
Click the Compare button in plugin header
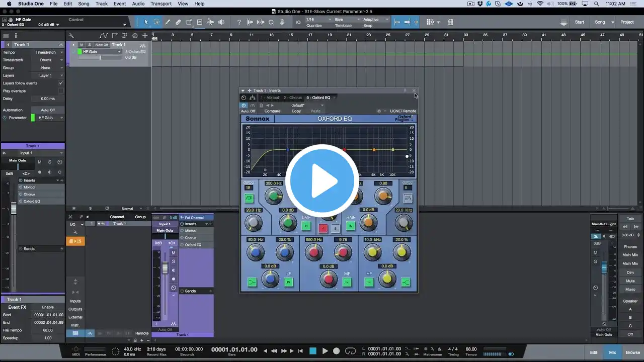[272, 111]
